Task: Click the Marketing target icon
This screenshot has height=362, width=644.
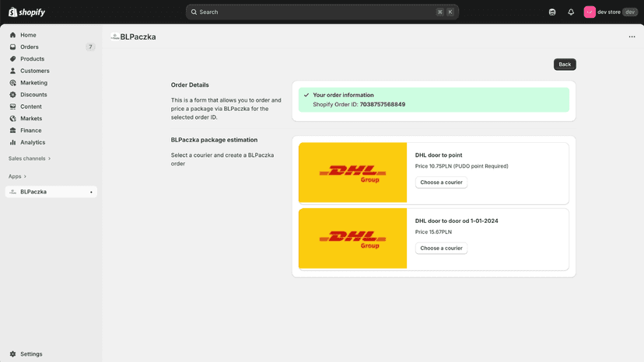Action: point(12,82)
